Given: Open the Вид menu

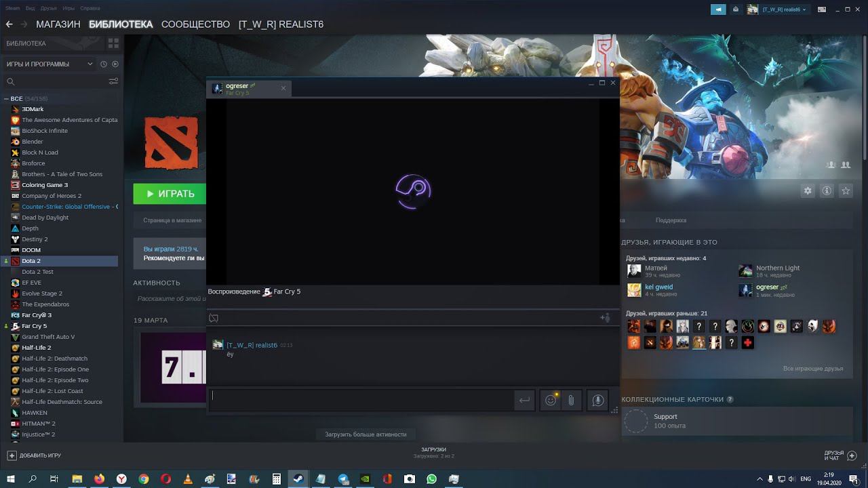Looking at the screenshot, I should tap(31, 8).
